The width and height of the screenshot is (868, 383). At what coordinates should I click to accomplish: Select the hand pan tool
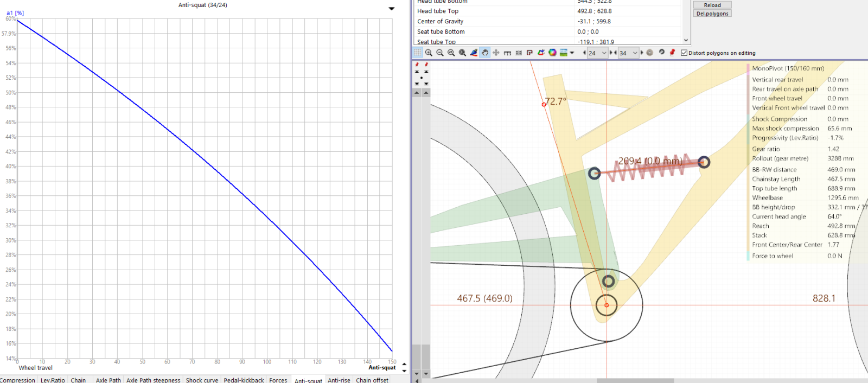pos(485,53)
